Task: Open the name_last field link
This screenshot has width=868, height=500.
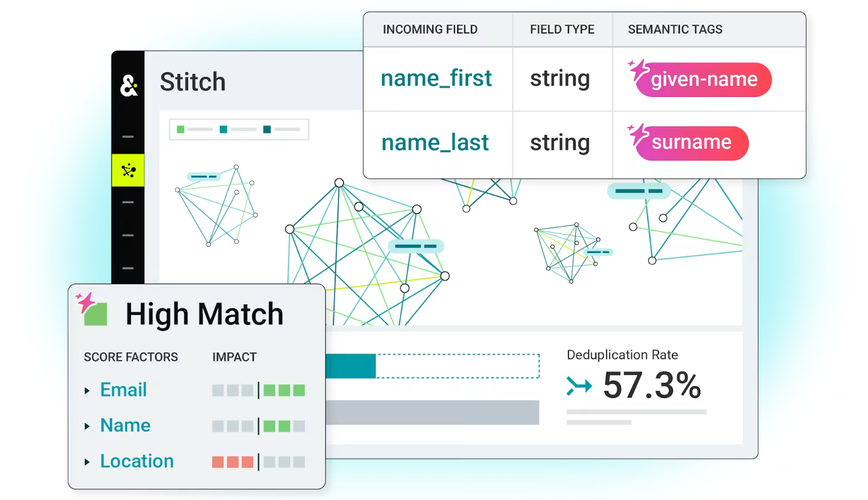Action: point(435,142)
